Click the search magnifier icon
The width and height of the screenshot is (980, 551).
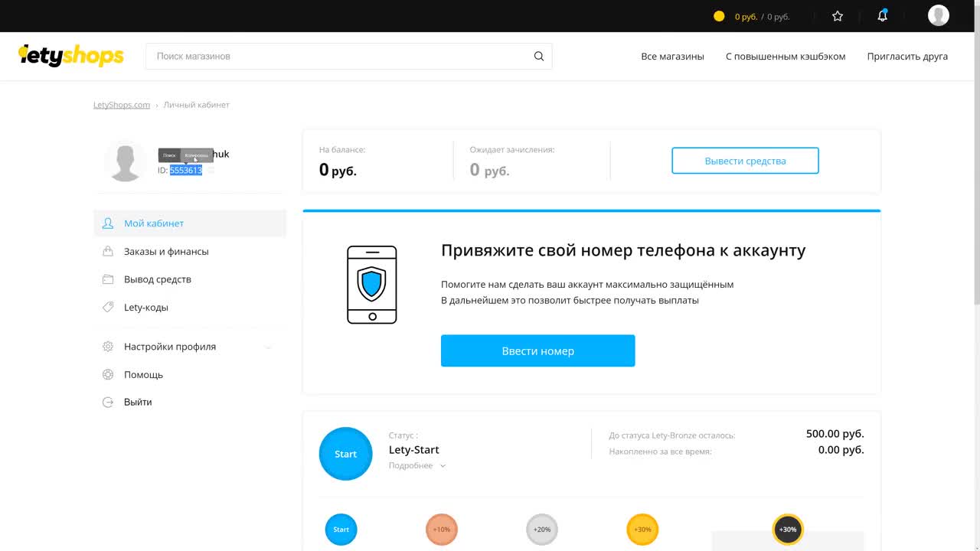tap(539, 56)
